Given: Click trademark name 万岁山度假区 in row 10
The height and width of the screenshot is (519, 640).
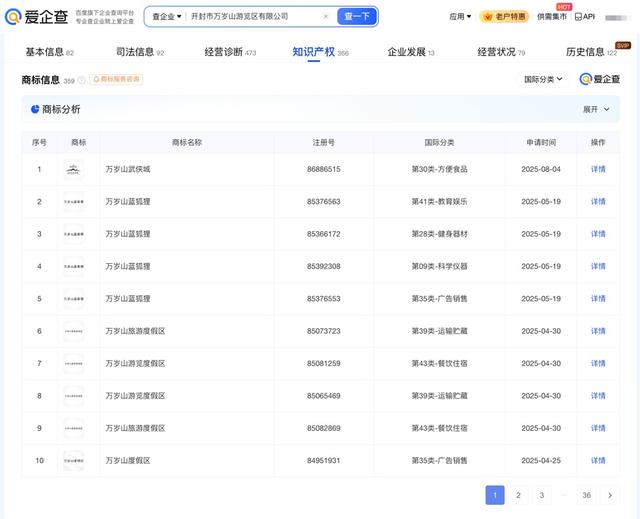Looking at the screenshot, I should (x=128, y=460).
